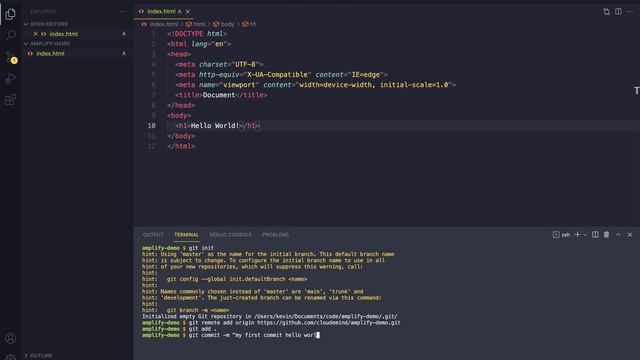
Task: Click the closing </html> tag
Action: 181,146
